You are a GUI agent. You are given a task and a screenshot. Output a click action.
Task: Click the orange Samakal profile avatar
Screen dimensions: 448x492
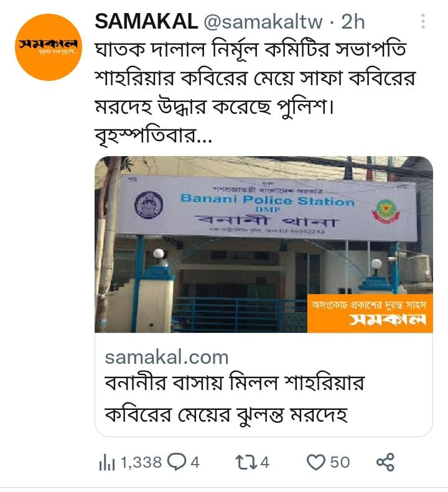49,47
